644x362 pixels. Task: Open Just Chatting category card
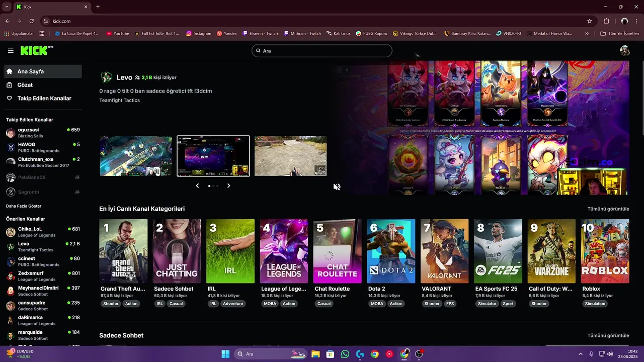coord(177,251)
